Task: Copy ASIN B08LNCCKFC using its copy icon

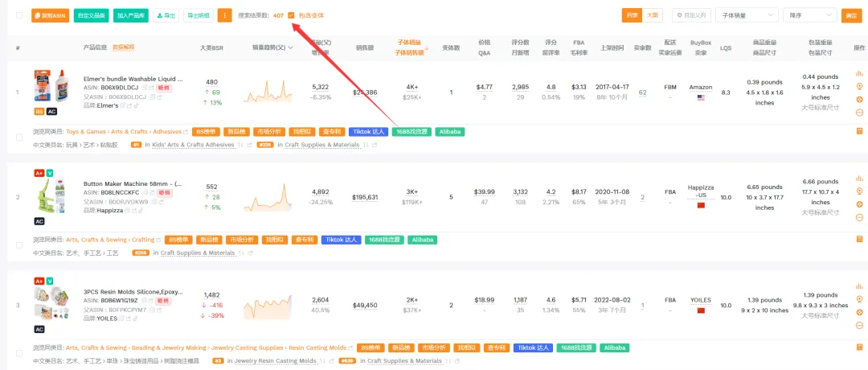Action: pos(144,193)
